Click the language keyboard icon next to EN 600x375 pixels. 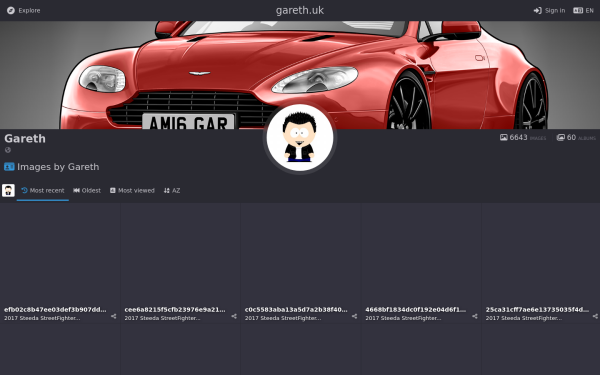click(578, 10)
